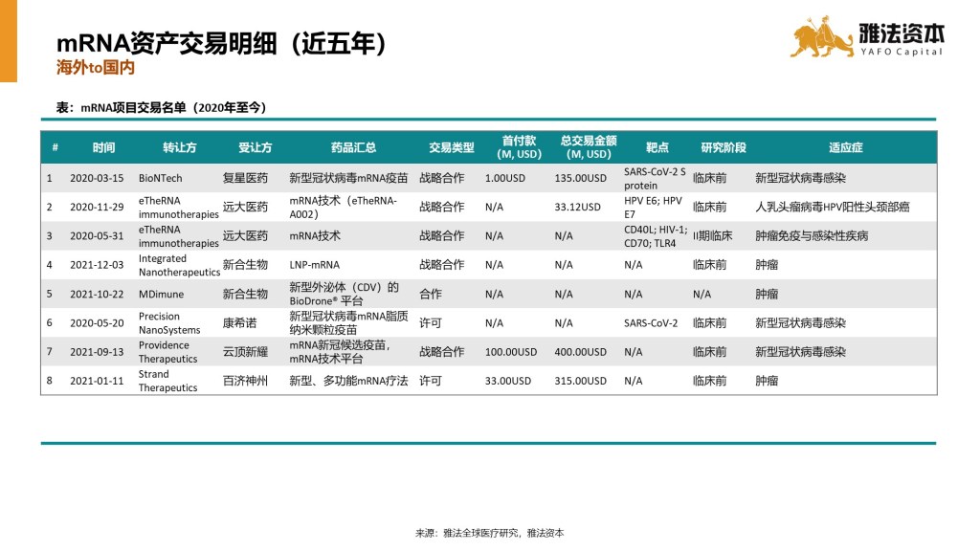
Task: Select the BioNTech cell in row 1
Action: click(160, 178)
